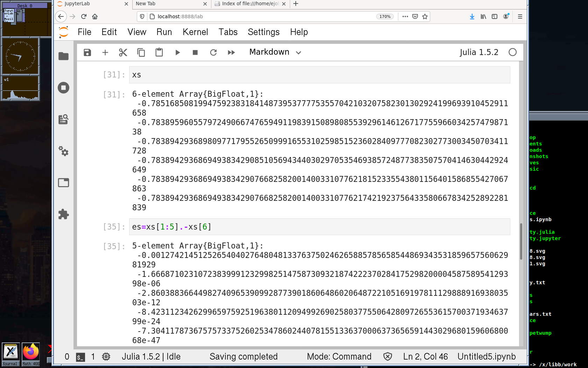
Task: Restart kernel and run all cells
Action: 231,53
